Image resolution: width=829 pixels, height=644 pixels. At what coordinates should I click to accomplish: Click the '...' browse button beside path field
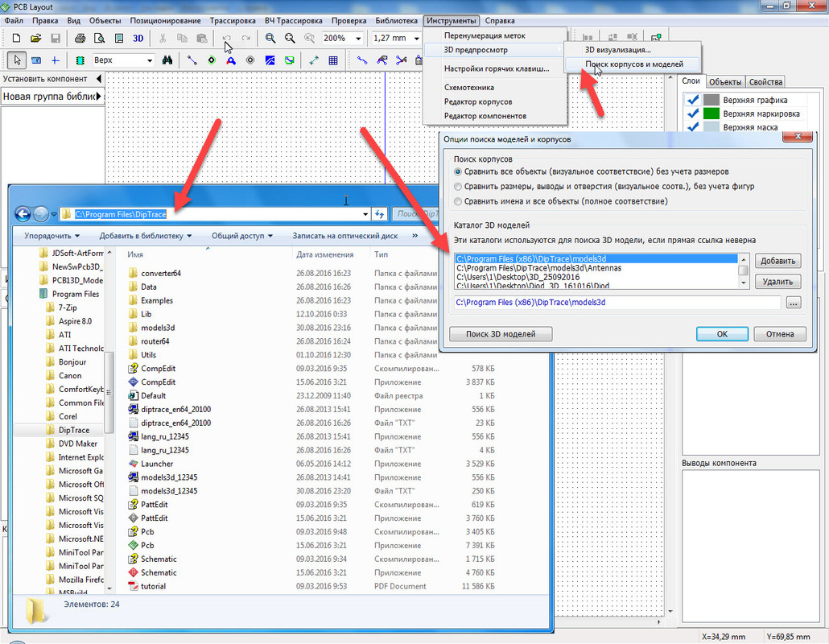tap(794, 303)
